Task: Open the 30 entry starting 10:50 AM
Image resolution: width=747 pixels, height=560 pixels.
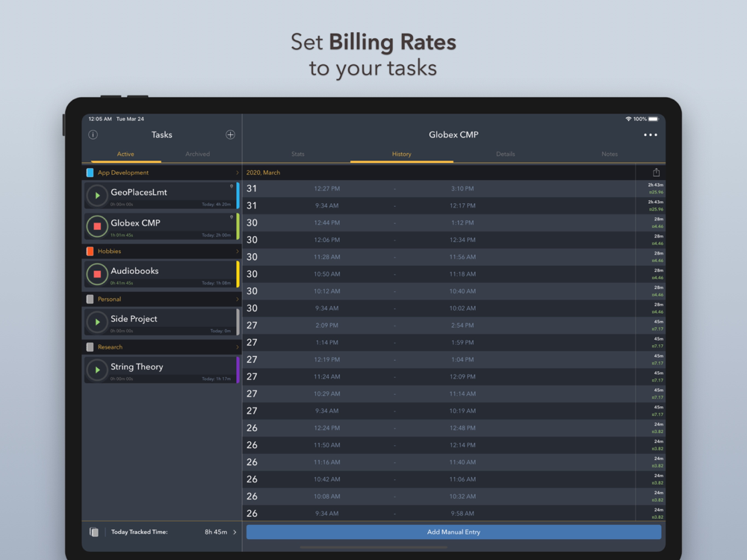Action: (453, 274)
